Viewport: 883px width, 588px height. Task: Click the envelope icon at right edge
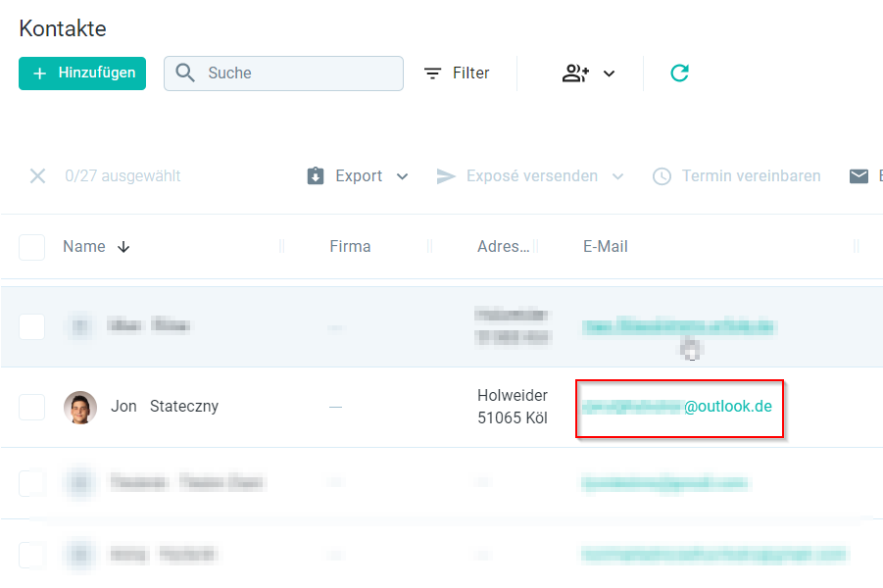pyautogui.click(x=858, y=176)
